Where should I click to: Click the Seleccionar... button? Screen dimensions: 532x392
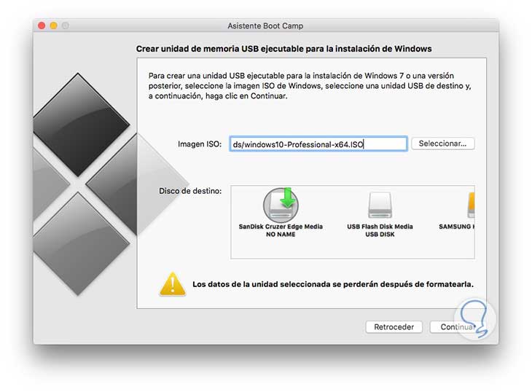pos(443,144)
